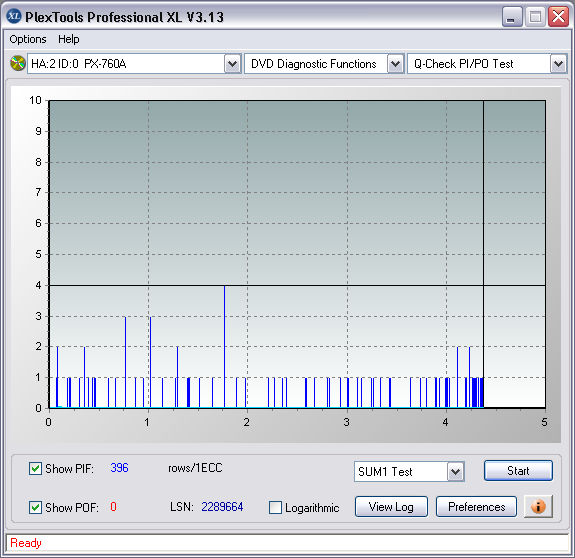The height and width of the screenshot is (558, 575).
Task: Maximize the PlexTools window
Action: pyautogui.click(x=535, y=16)
